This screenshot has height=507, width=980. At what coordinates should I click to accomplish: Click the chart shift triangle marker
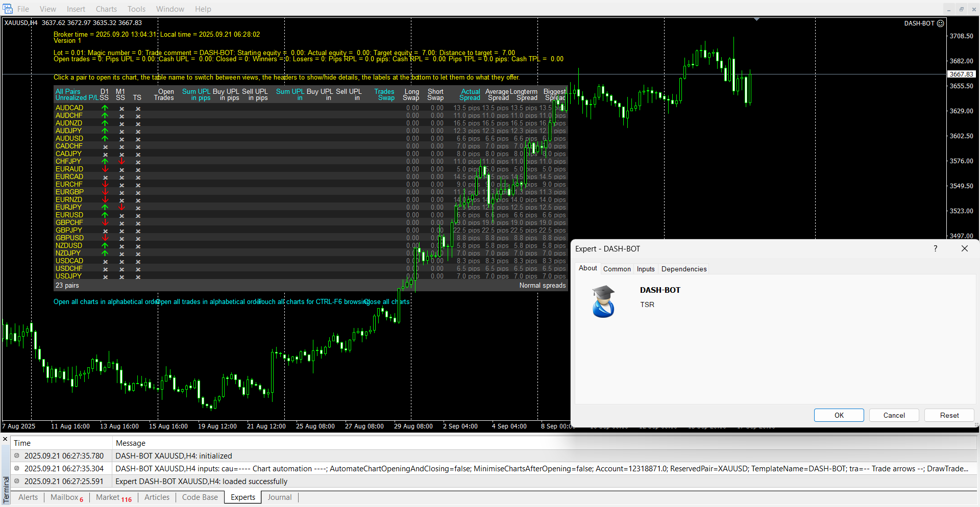coord(756,19)
